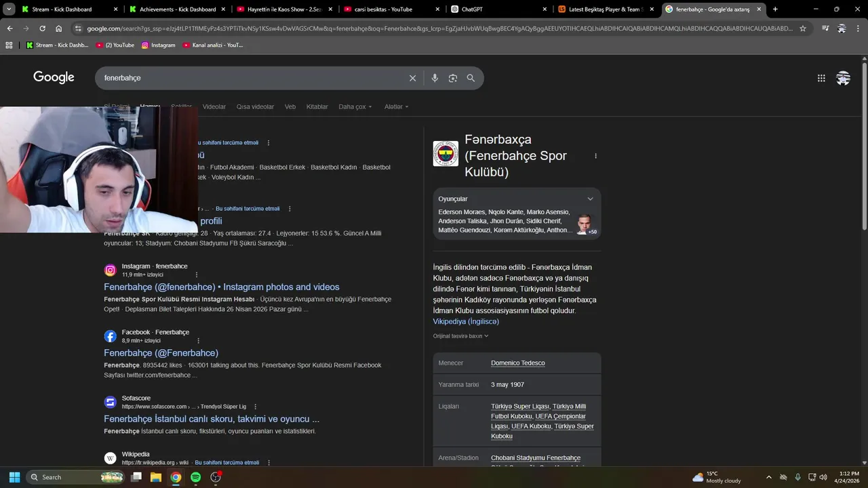The image size is (868, 488).
Task: Open Kanal analizi YouTube bookmark
Action: (213, 45)
